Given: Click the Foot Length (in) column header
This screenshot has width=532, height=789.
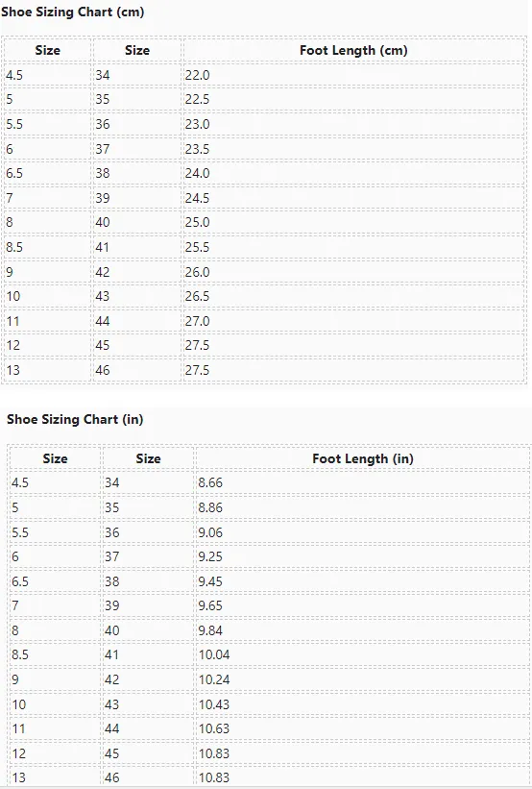Looking at the screenshot, I should click(x=363, y=458).
